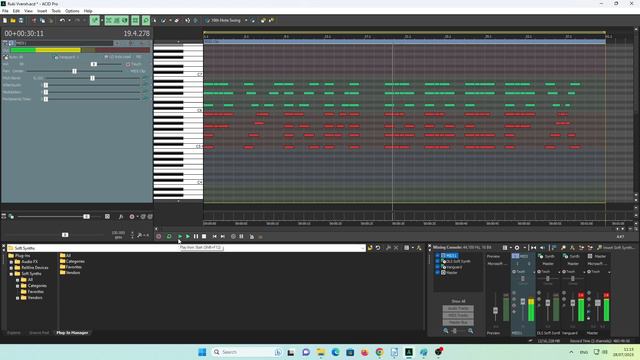Viewport: 640px width, 360px height.
Task: Click the MIDI Tracks filter button
Action: (458, 316)
